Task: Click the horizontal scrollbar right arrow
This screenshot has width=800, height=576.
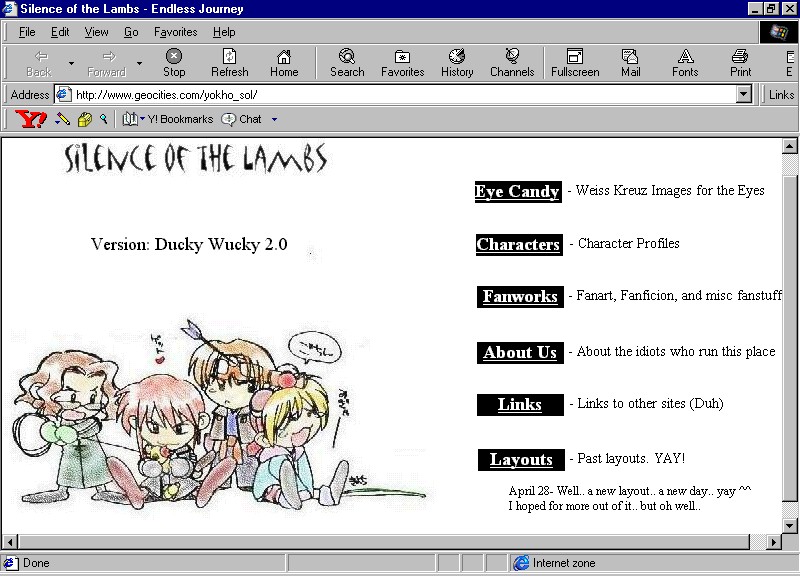Action: click(773, 541)
